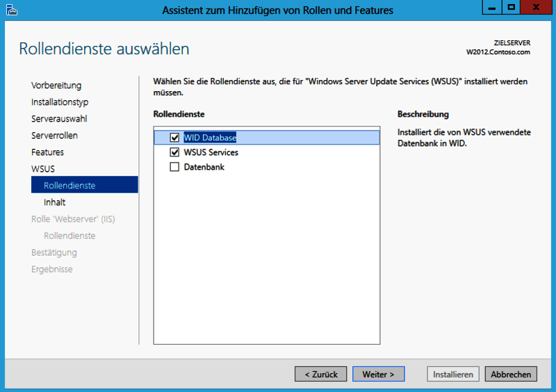Click the Weiter button
This screenshot has width=556, height=392.
(378, 374)
